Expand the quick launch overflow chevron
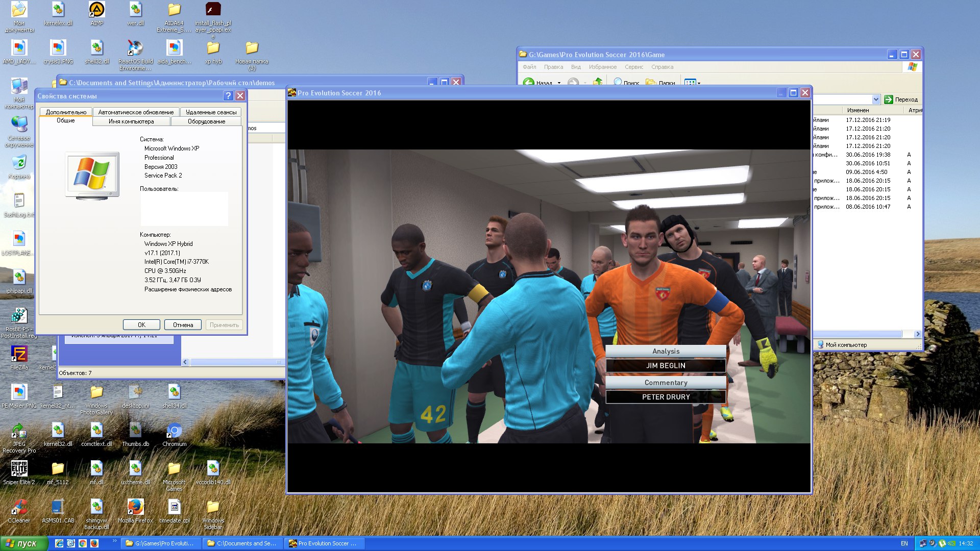980x551 pixels. (115, 541)
